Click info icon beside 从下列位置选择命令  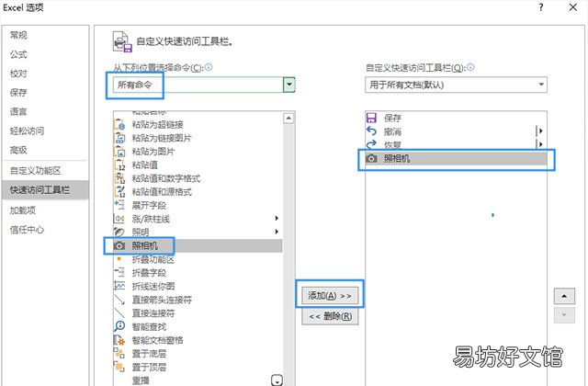(x=209, y=67)
